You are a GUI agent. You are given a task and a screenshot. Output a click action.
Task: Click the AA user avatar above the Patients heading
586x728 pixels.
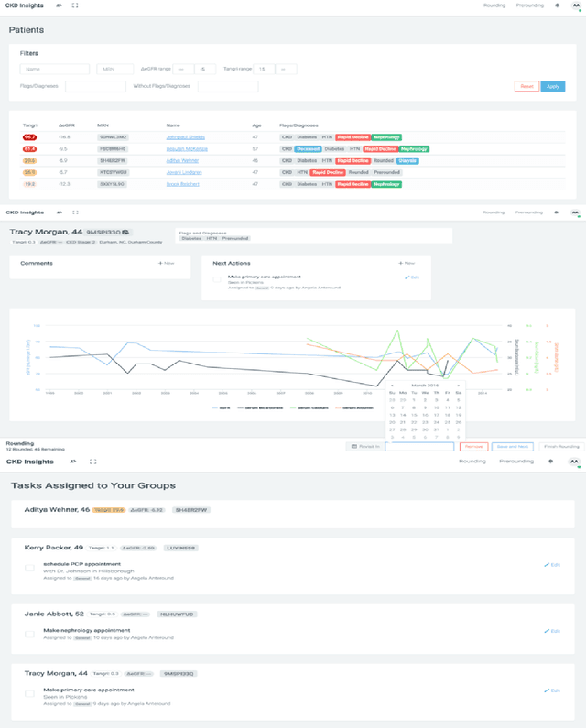click(x=575, y=5)
